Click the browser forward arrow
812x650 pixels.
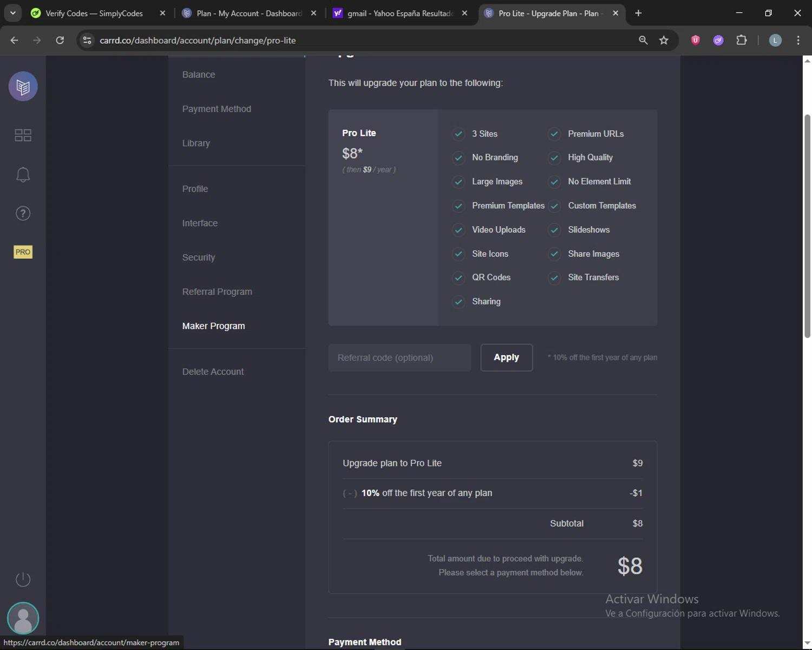(37, 40)
